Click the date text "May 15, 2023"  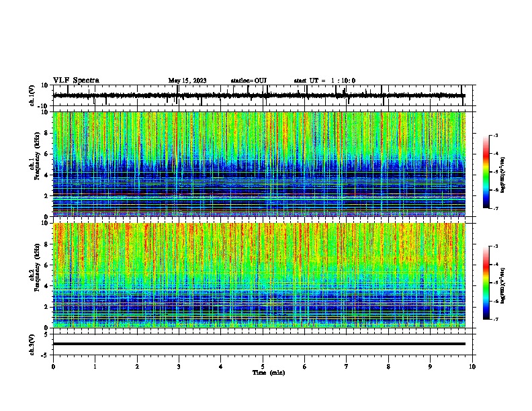tap(187, 81)
